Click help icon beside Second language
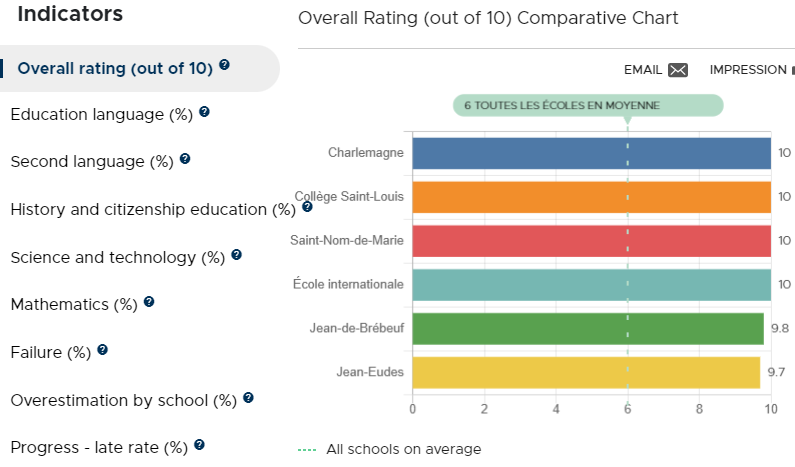This screenshot has height=467, width=795. (185, 159)
